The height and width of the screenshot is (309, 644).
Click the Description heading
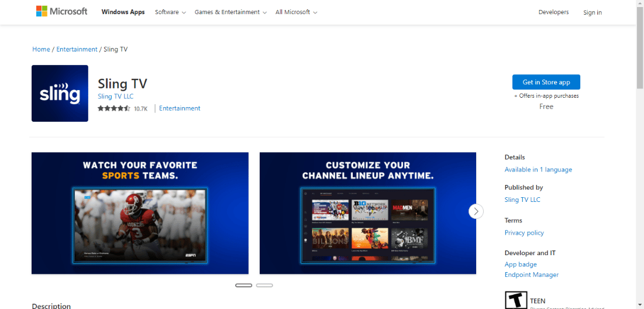pos(51,306)
